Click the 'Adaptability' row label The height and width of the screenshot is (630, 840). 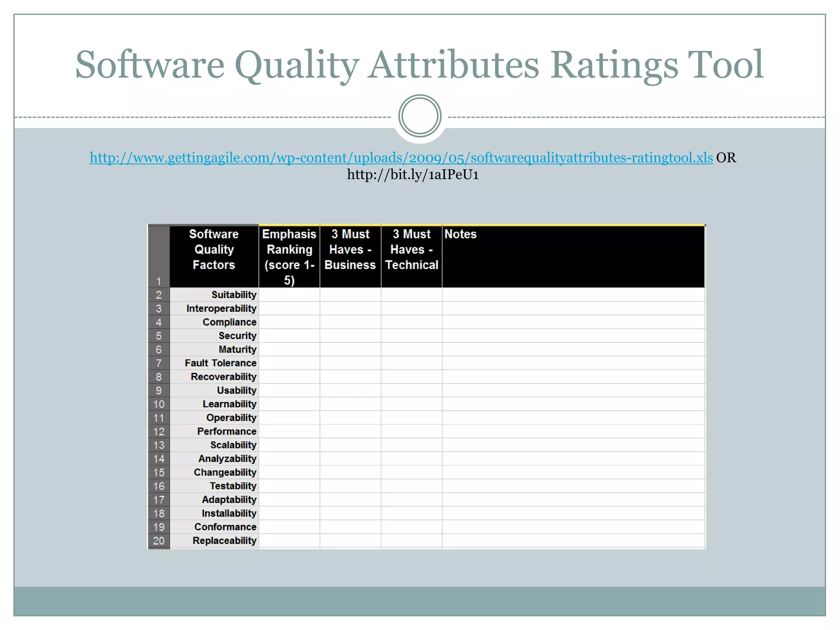point(229,500)
